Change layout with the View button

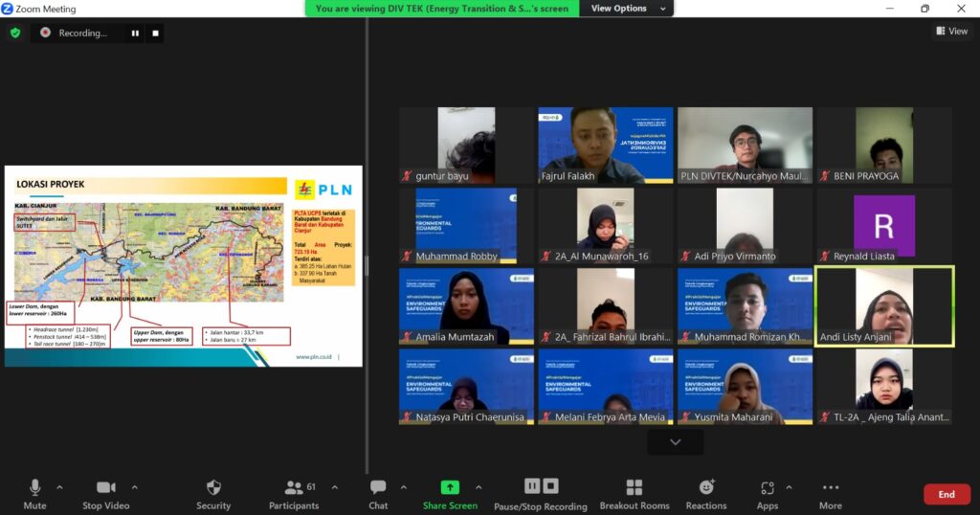coord(951,32)
